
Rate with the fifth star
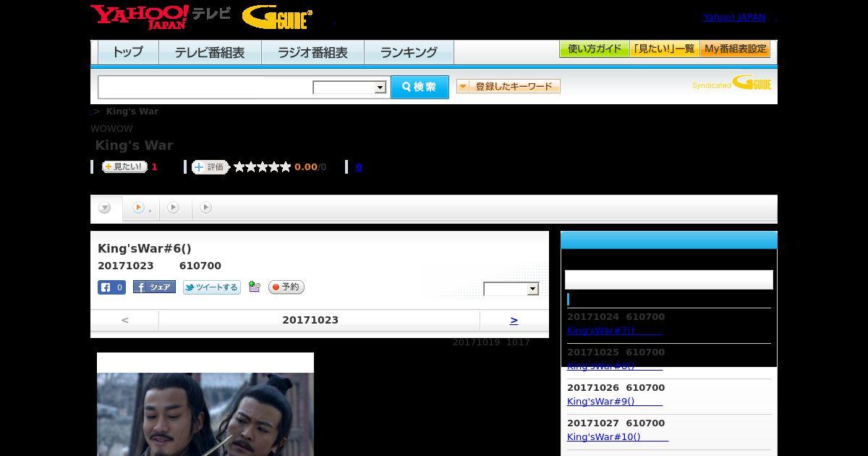286,167
